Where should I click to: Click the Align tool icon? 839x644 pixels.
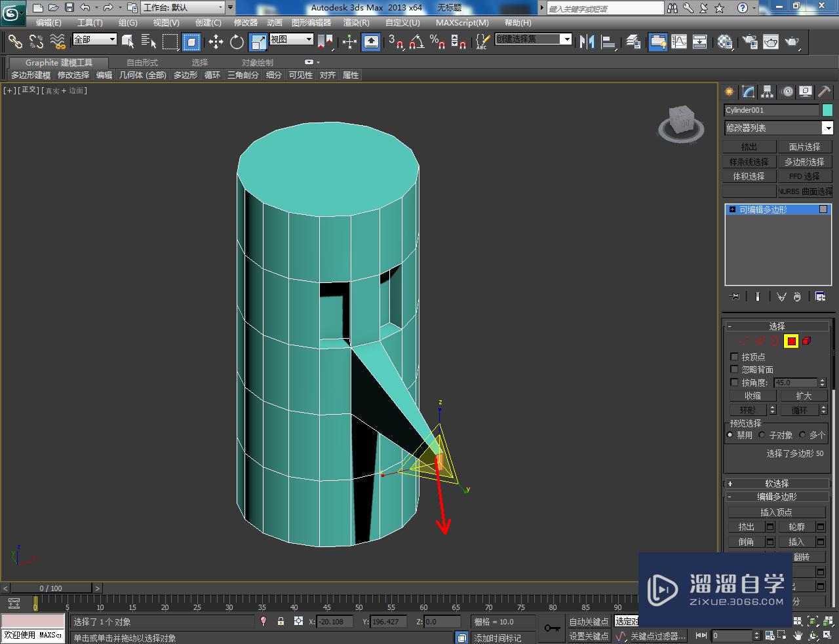coord(608,42)
